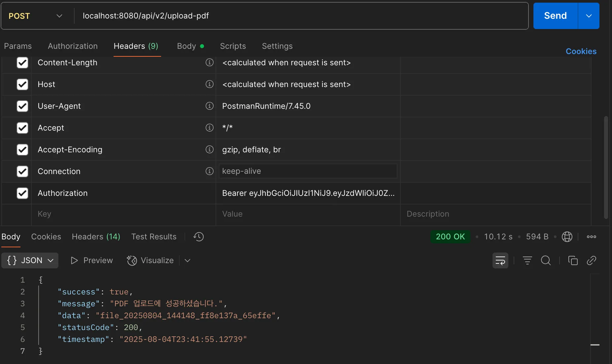The height and width of the screenshot is (364, 612).
Task: Open the JSON format dropdown
Action: 30,260
